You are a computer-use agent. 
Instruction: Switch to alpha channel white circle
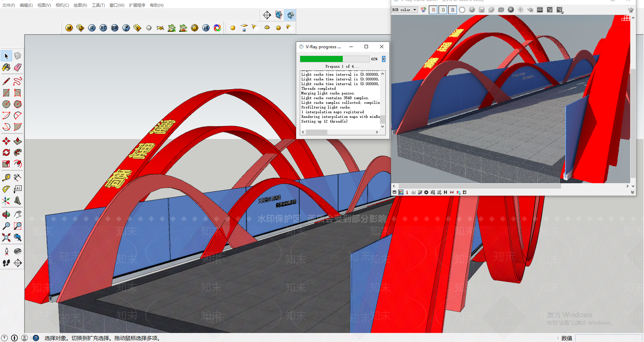point(462,10)
